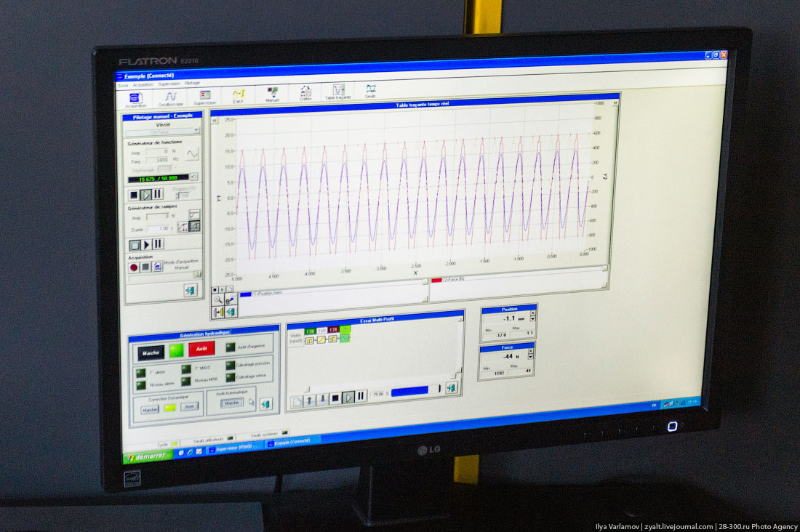Browse acquisition file folder icon
800x532 pixels.
click(x=197, y=275)
